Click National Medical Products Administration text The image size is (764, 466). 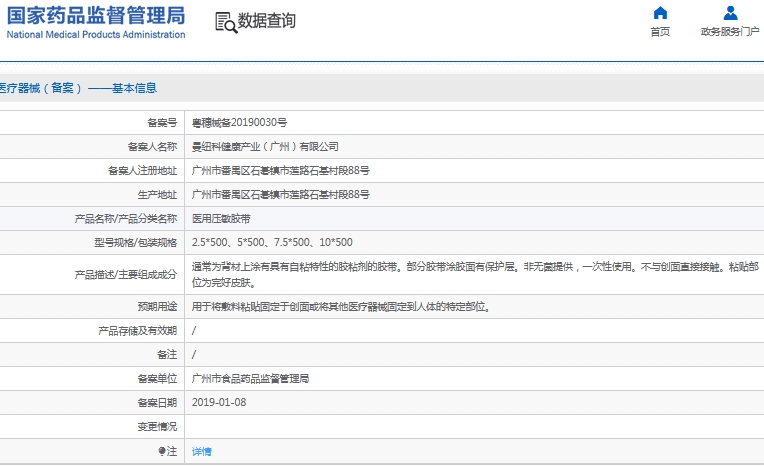(96, 35)
